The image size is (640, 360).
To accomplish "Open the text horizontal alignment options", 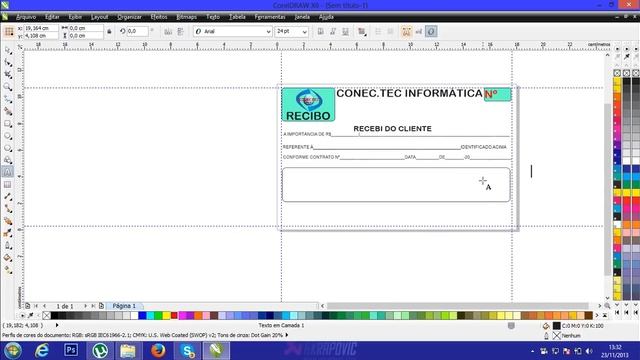I will click(x=362, y=31).
